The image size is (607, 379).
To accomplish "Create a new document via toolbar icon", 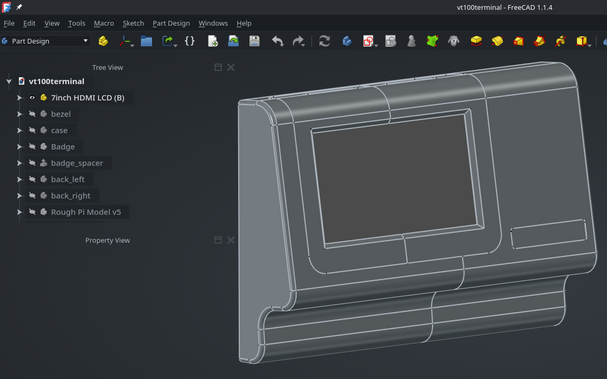I will pyautogui.click(x=213, y=41).
